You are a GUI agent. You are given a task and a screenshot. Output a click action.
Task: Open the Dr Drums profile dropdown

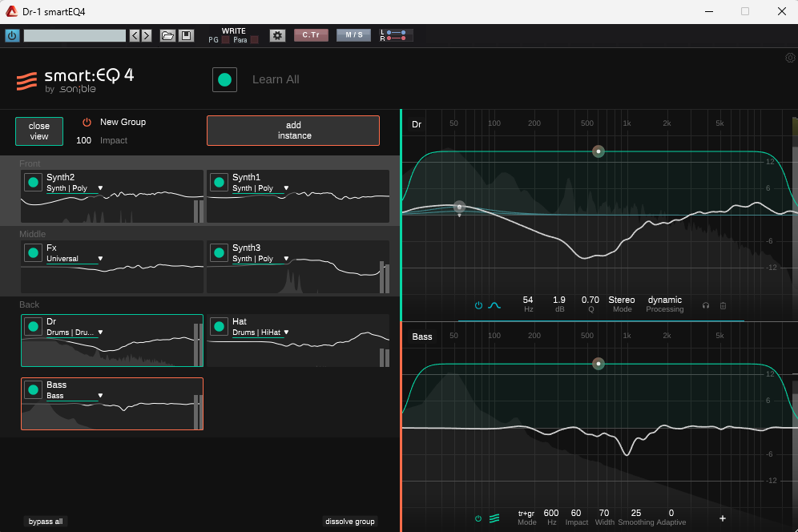click(75, 332)
